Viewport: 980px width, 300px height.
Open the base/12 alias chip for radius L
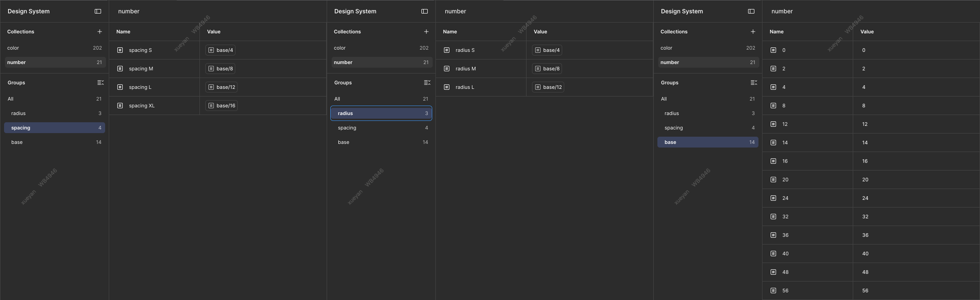[548, 87]
